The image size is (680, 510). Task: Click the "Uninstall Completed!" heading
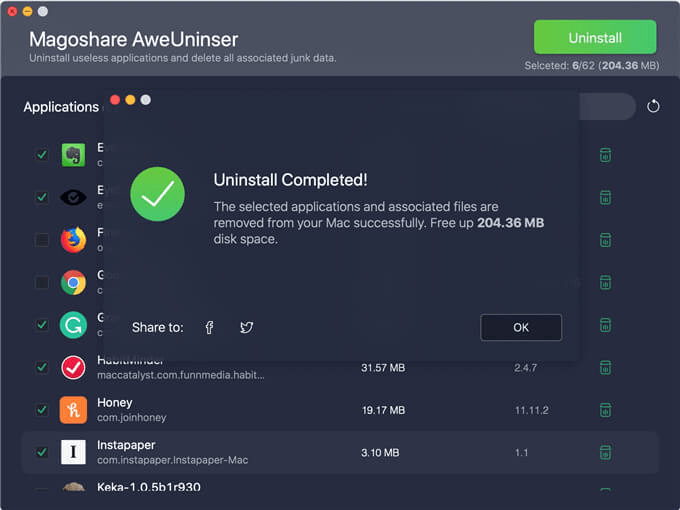(290, 180)
